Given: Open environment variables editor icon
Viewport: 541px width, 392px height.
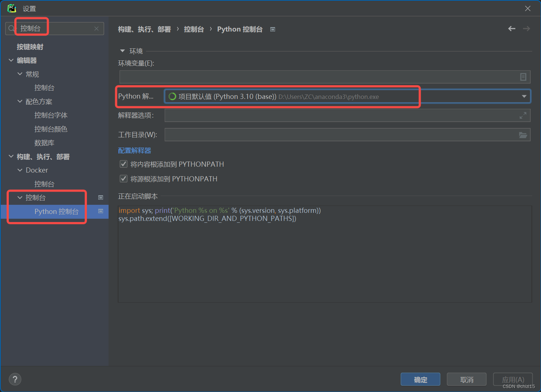Looking at the screenshot, I should click(x=523, y=77).
